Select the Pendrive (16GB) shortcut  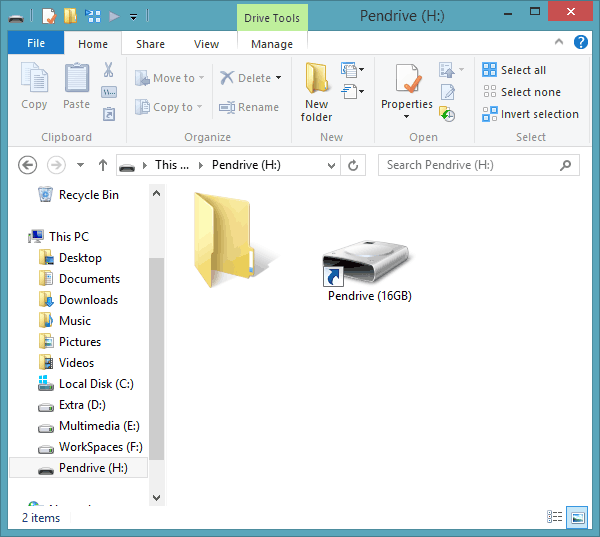pyautogui.click(x=368, y=270)
